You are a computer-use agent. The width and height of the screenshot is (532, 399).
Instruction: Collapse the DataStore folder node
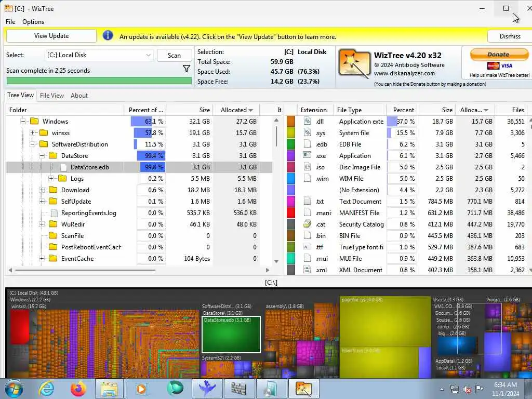point(42,156)
